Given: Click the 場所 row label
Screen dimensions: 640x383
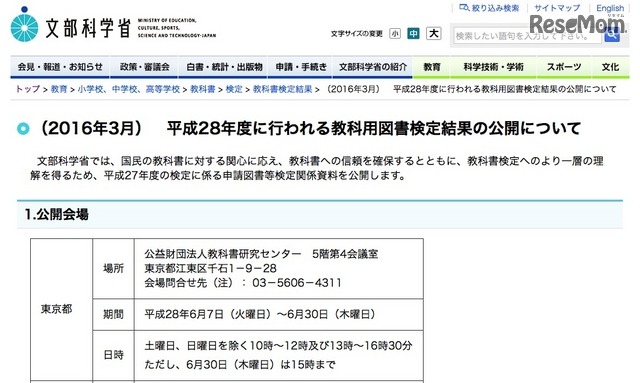Looking at the screenshot, I should pyautogui.click(x=113, y=268).
